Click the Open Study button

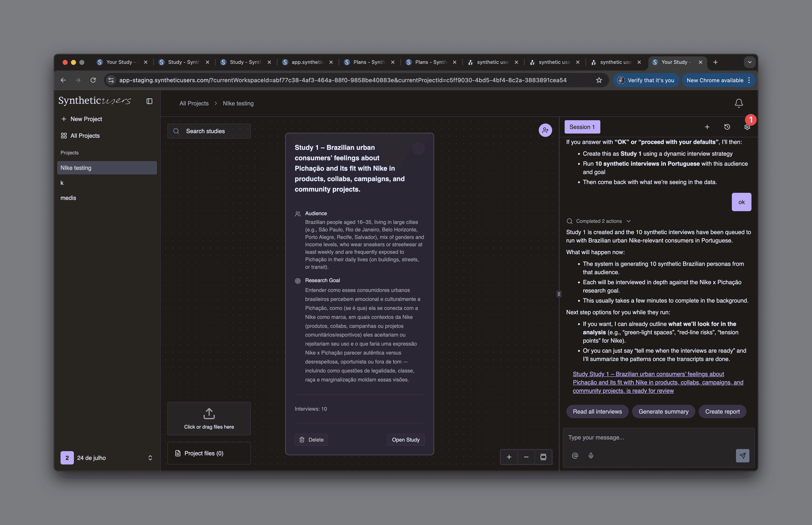pos(406,440)
